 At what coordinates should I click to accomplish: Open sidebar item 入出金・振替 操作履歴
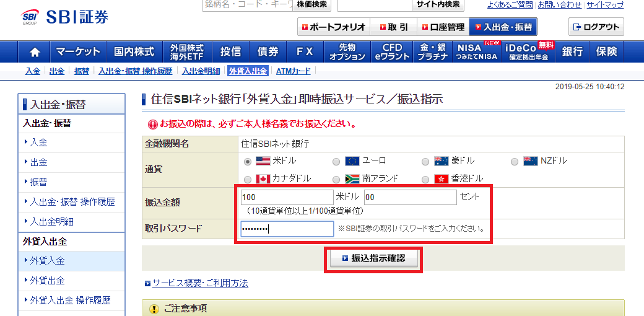pos(71,202)
